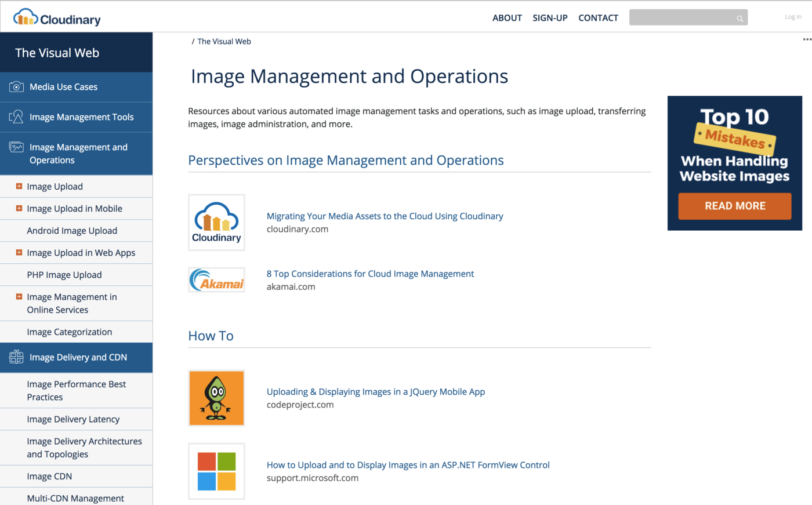
Task: Select Media Use Cases in sidebar
Action: pyautogui.click(x=76, y=87)
